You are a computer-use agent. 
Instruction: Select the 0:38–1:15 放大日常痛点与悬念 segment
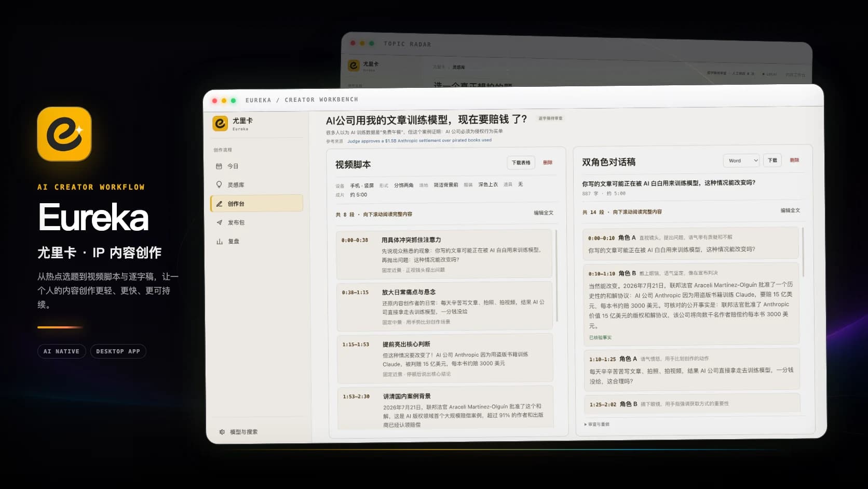tap(444, 307)
